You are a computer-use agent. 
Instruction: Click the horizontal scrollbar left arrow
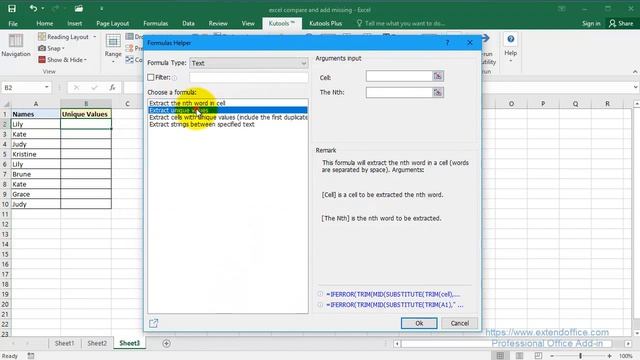point(397,344)
